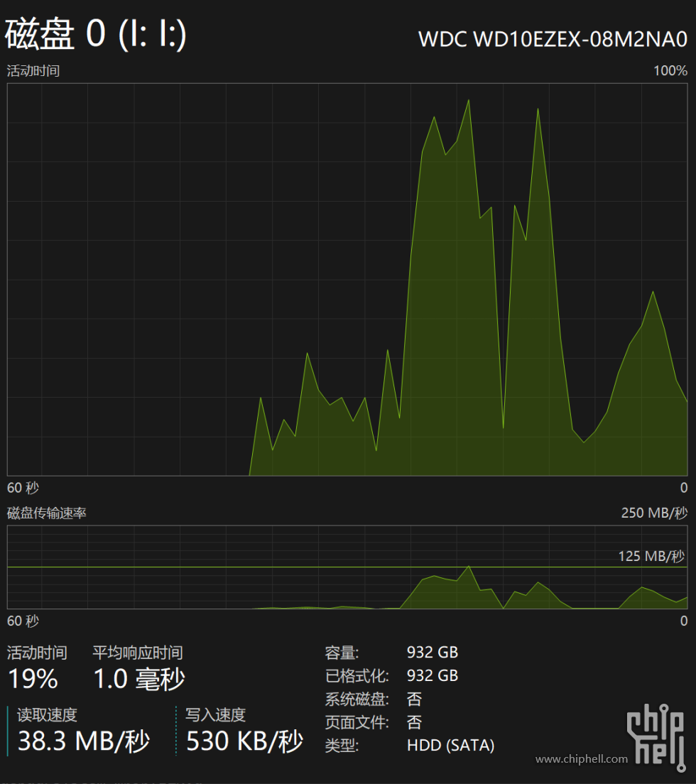
Task: Click the 530 KB/秒 write speed value
Action: click(244, 741)
